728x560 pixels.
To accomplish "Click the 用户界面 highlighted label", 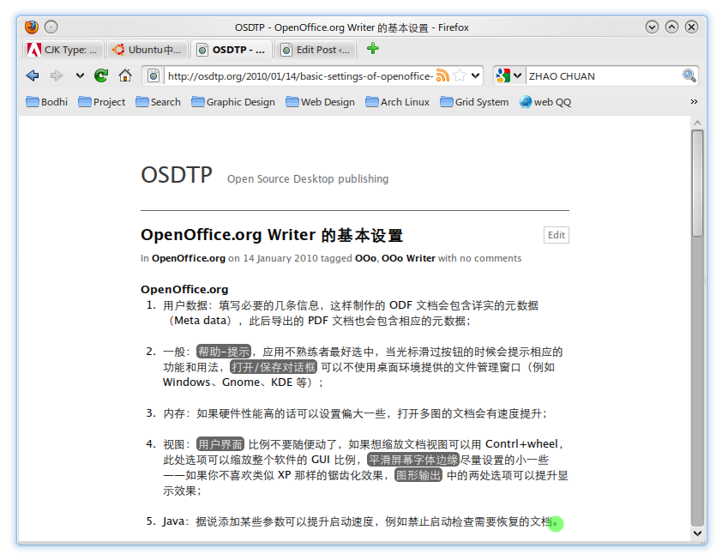I will tap(220, 444).
